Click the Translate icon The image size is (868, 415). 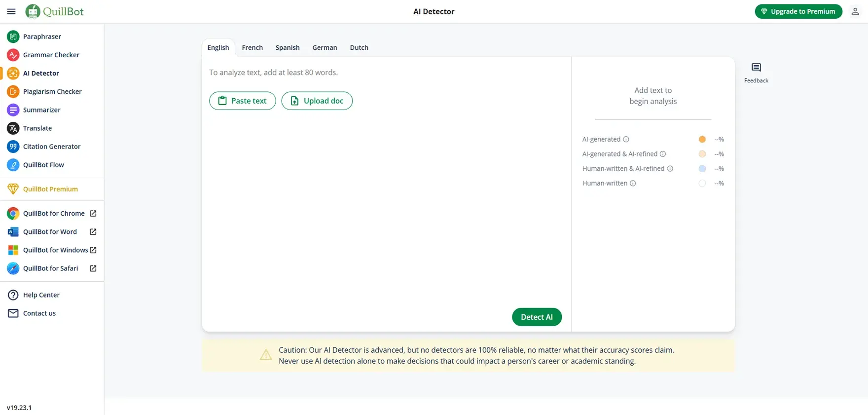pos(13,128)
